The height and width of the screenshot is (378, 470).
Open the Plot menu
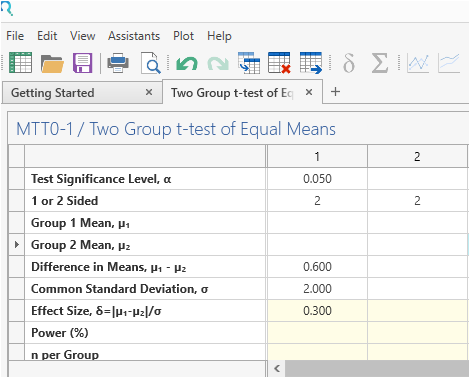(183, 36)
